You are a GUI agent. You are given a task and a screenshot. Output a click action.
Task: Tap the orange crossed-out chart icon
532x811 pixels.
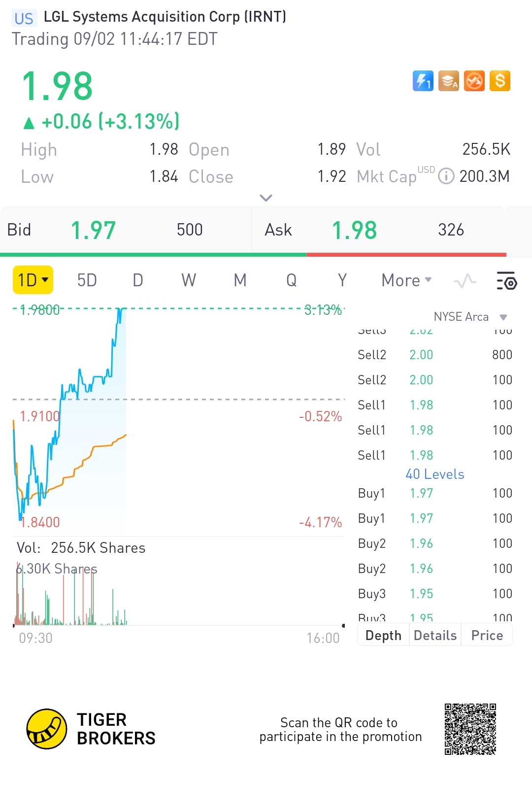[x=474, y=81]
